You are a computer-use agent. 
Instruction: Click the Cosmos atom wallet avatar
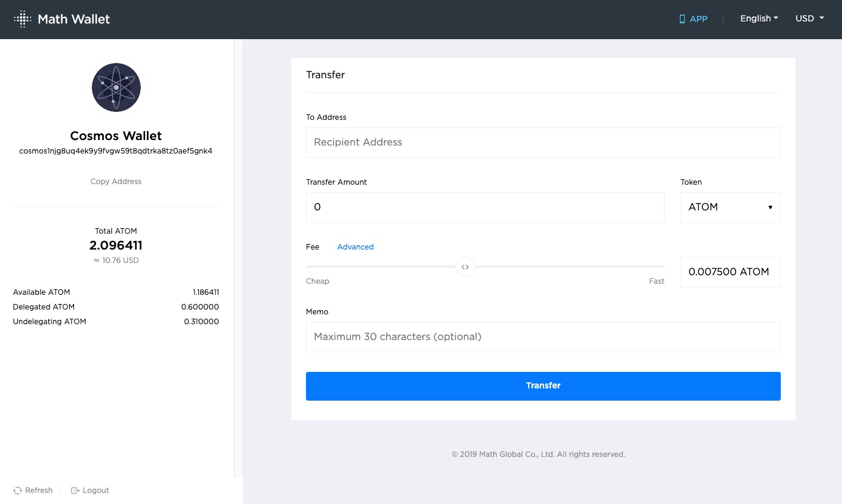116,87
